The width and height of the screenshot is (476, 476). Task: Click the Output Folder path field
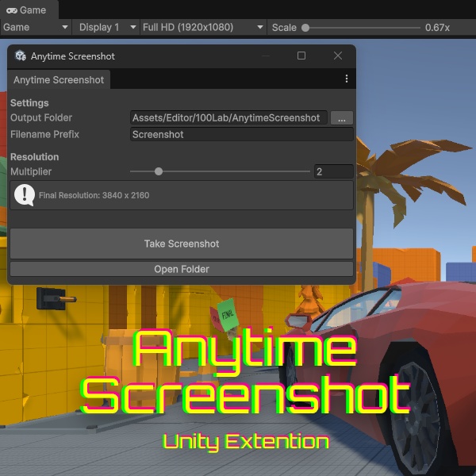[228, 117]
